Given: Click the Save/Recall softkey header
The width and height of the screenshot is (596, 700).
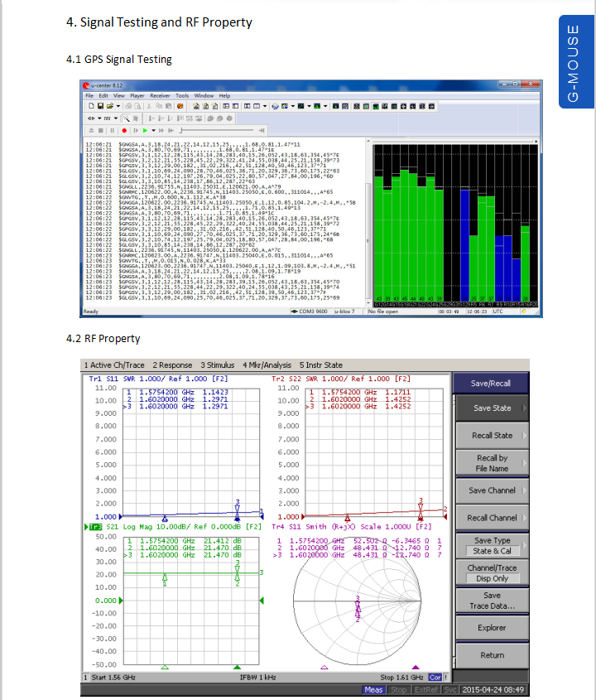Looking at the screenshot, I should pos(491,383).
